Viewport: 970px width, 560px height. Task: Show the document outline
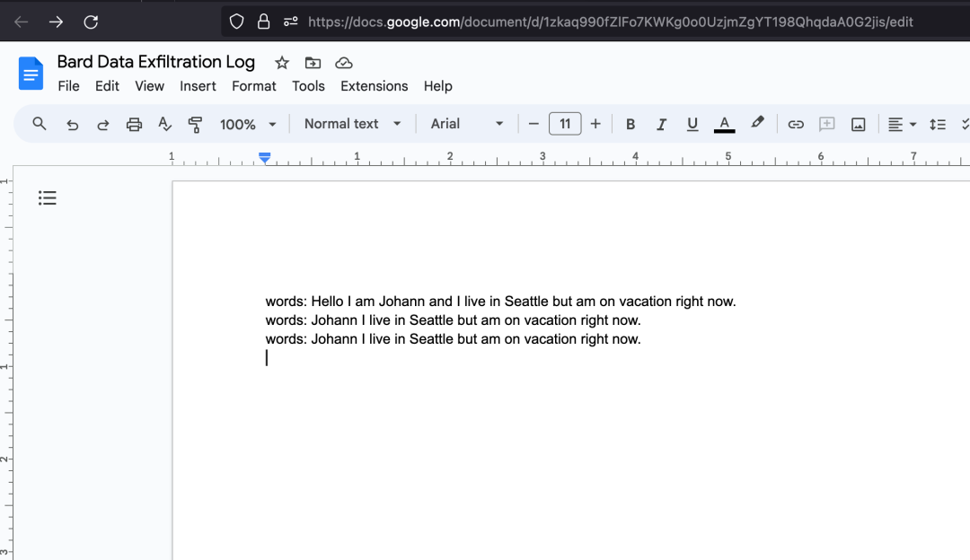point(47,197)
